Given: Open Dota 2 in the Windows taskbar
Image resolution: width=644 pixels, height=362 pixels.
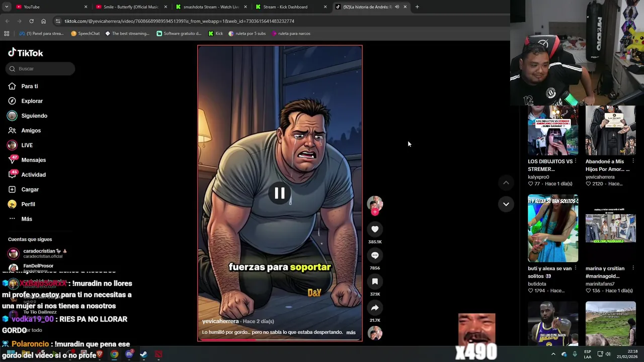Looking at the screenshot, I should (x=158, y=354).
